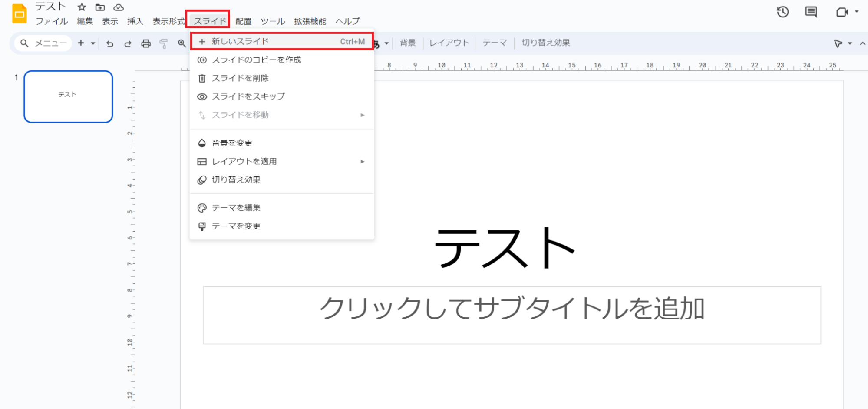Open the ファイル menu
Image resolution: width=868 pixels, height=409 pixels.
52,21
